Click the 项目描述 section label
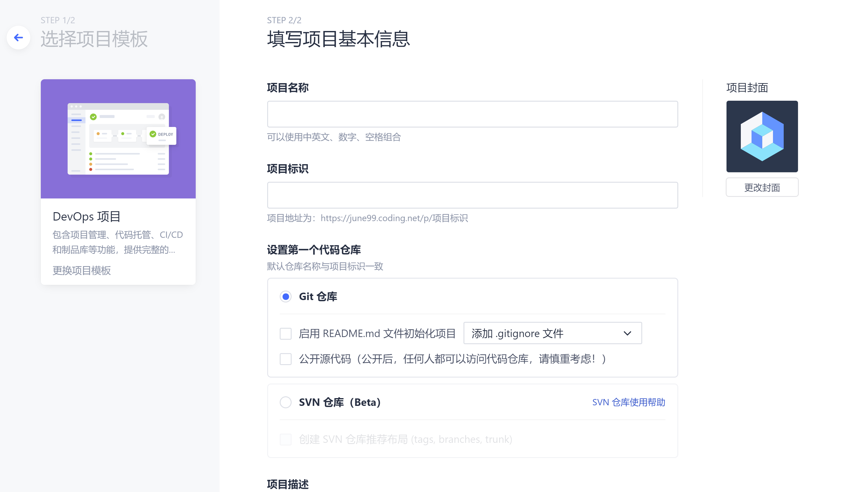Screen dimensions: 868x492 coord(288,484)
